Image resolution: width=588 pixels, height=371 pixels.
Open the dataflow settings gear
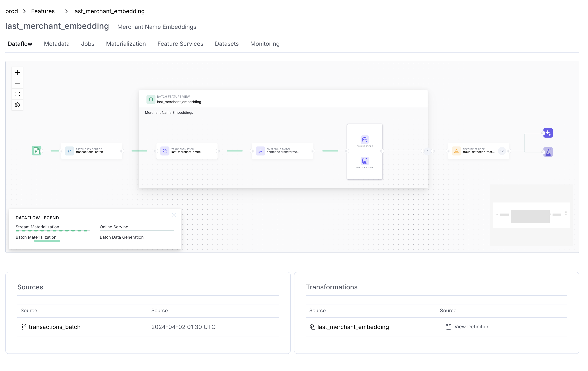click(x=17, y=105)
